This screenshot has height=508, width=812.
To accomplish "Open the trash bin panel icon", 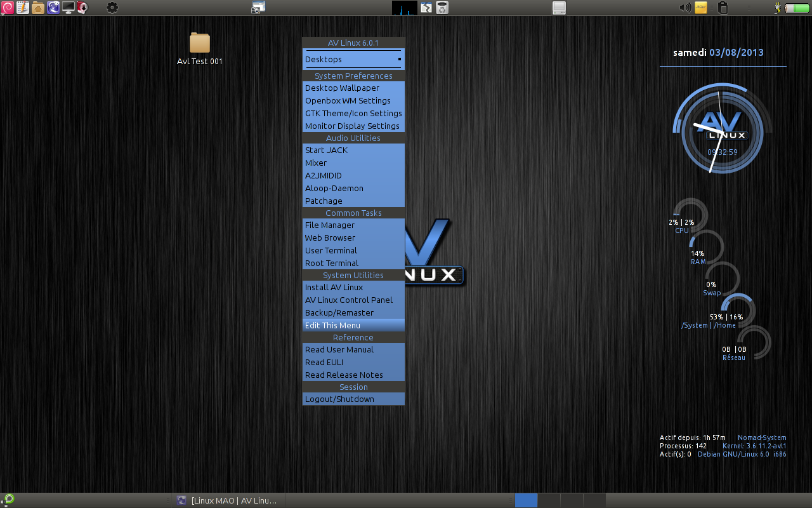I will coord(442,8).
